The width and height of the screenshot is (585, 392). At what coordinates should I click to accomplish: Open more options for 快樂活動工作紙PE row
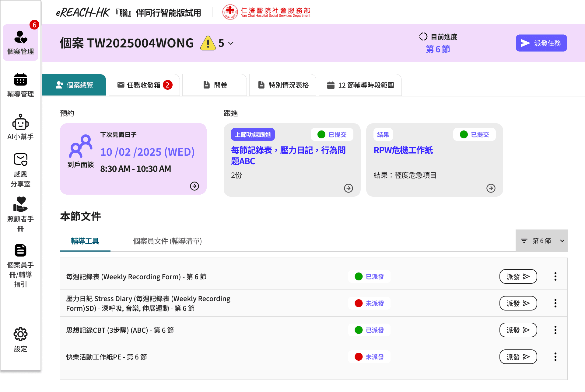pyautogui.click(x=555, y=357)
